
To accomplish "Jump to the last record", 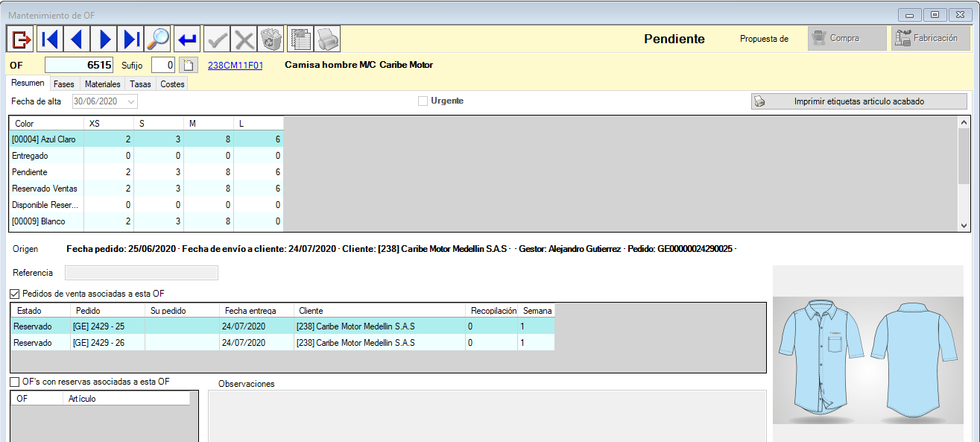I will coord(131,38).
